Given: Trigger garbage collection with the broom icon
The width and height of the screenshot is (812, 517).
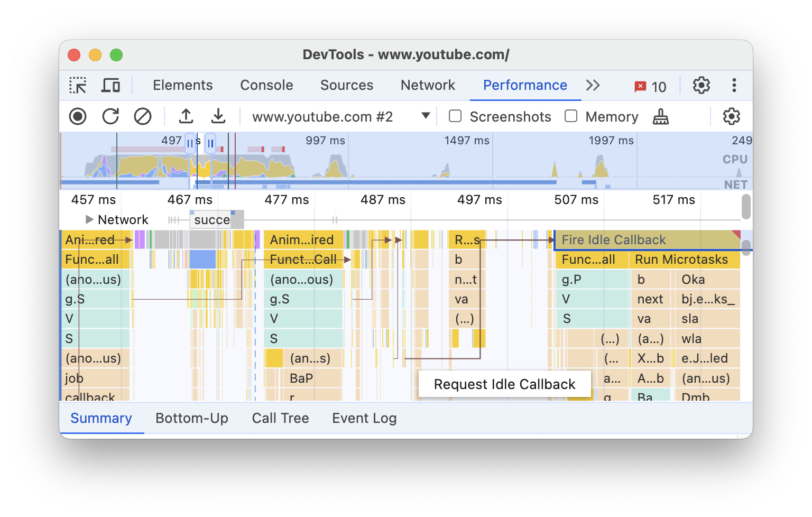Looking at the screenshot, I should [x=661, y=116].
